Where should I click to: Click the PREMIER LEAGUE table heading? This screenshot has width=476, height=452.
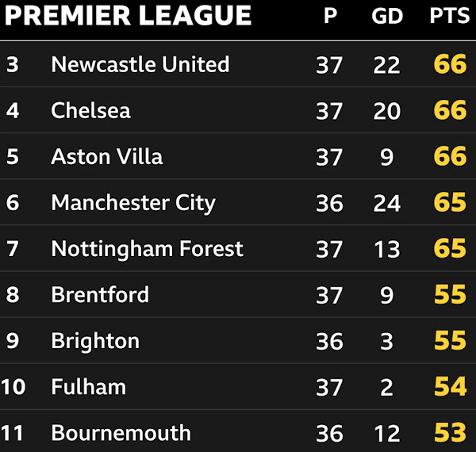[128, 16]
